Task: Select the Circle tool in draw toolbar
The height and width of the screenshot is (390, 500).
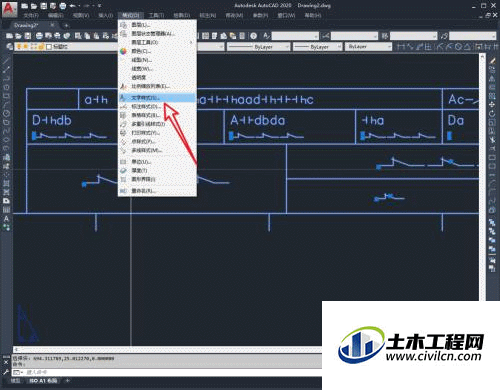Action: pos(6,114)
